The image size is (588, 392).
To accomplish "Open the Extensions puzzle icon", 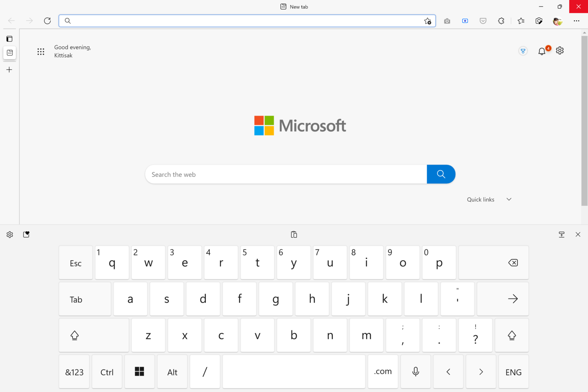I will (x=501, y=21).
